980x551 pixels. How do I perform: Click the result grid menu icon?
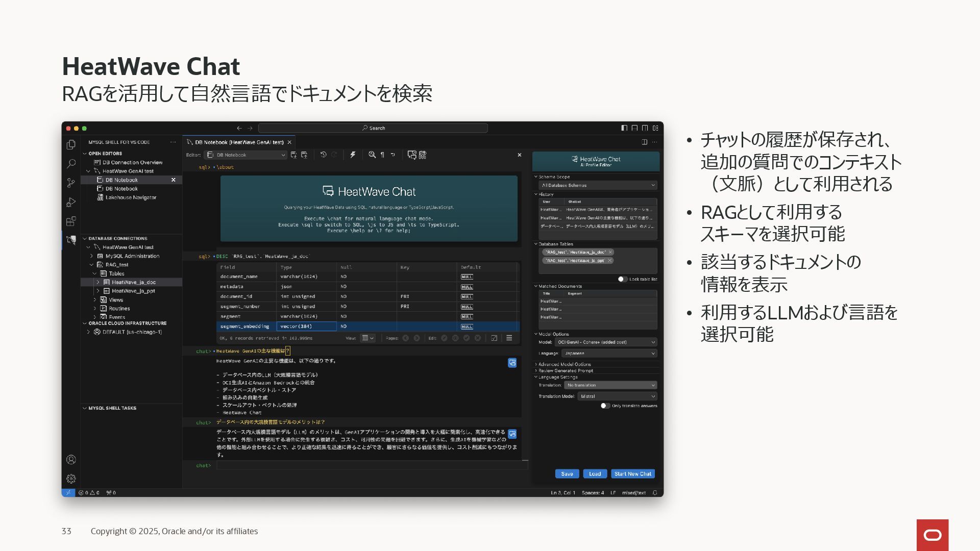click(509, 338)
